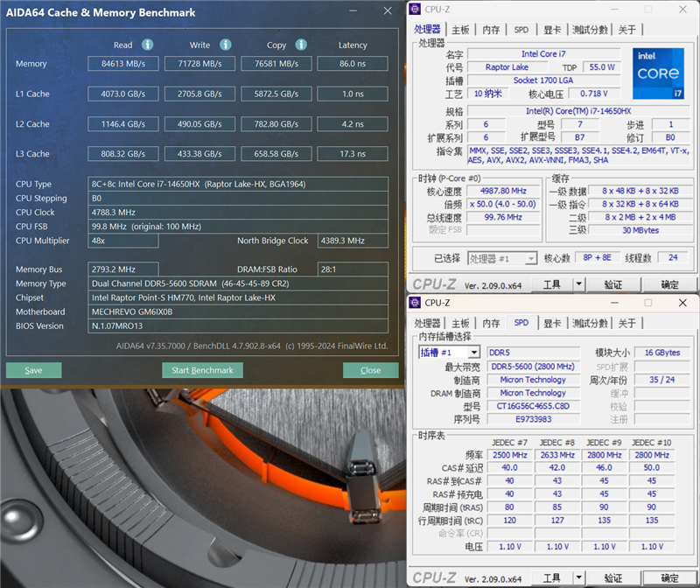This screenshot has width=700, height=588.
Task: Click 核心速度 value 4987.80 MHz in CPU-Z
Action: [x=503, y=191]
